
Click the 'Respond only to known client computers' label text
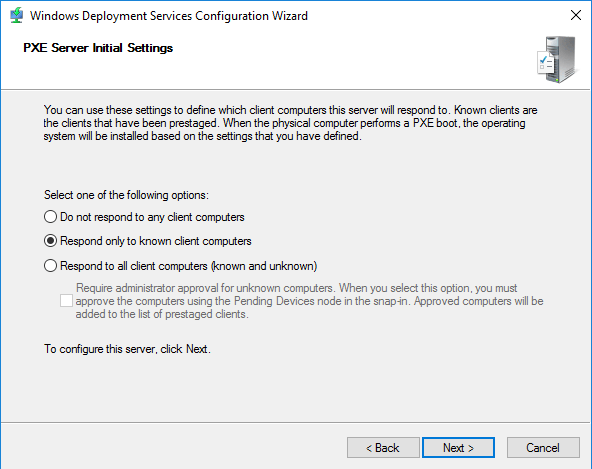click(156, 241)
